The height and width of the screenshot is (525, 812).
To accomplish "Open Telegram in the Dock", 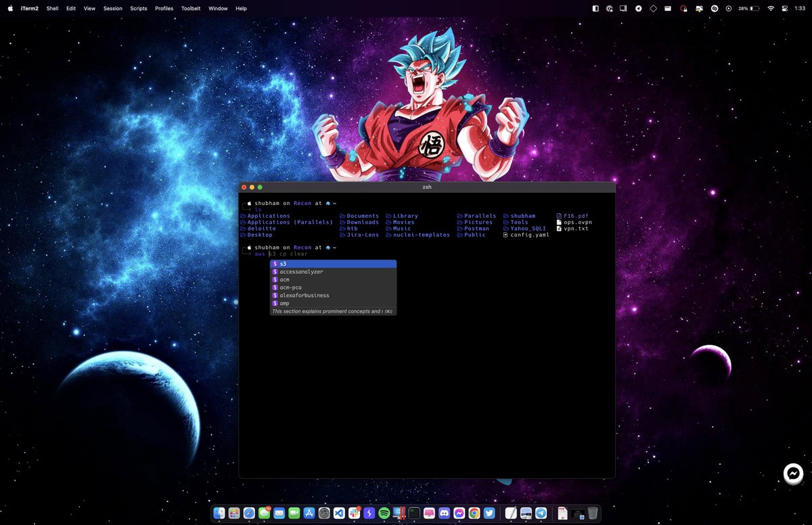I will click(541, 513).
